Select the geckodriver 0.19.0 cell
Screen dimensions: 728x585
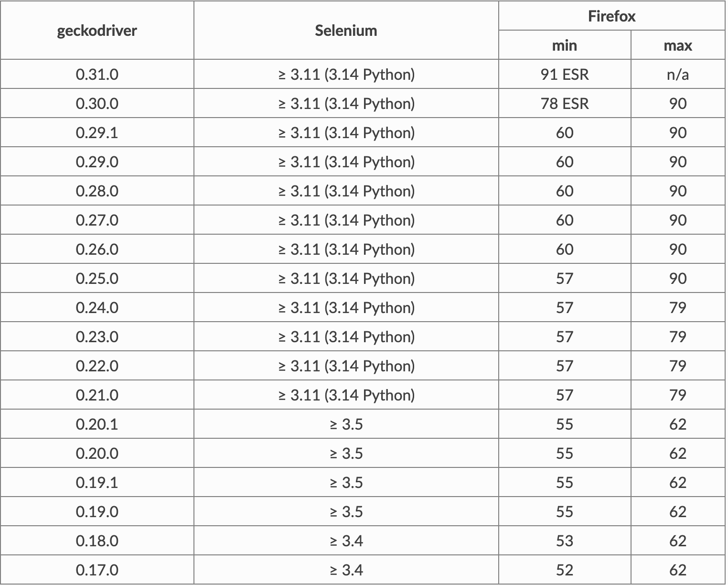tap(97, 512)
